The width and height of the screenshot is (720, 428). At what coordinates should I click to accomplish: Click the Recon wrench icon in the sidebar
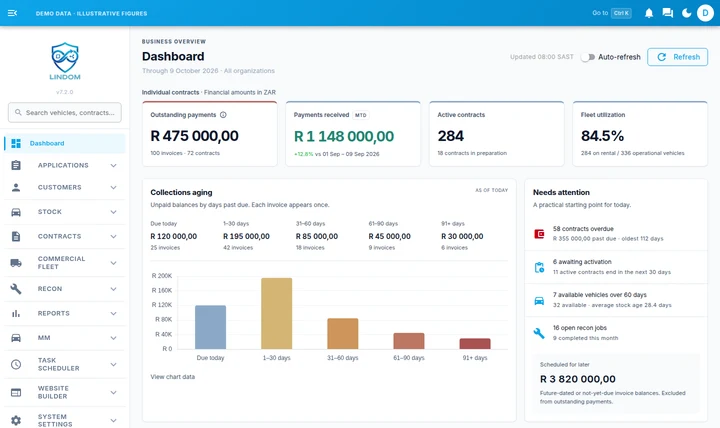pos(16,288)
